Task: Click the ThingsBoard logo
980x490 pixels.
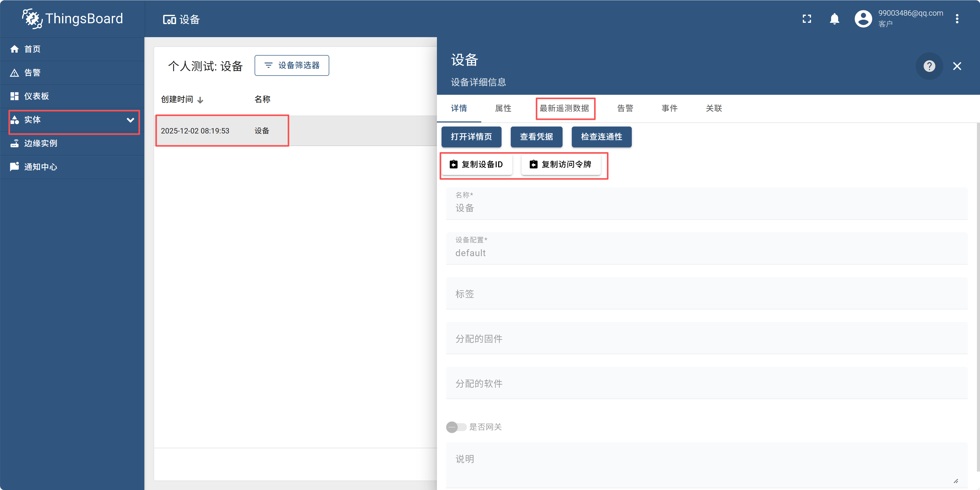Action: tap(72, 19)
